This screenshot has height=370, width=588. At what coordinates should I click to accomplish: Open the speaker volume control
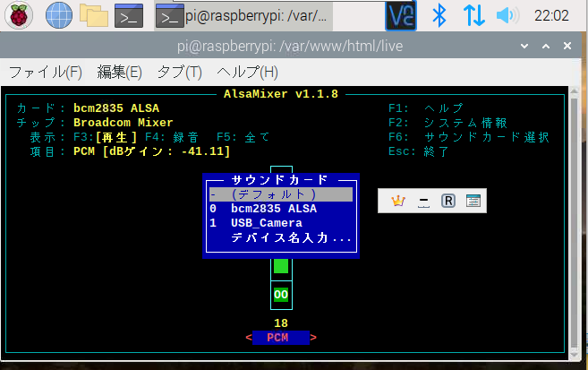pos(507,16)
